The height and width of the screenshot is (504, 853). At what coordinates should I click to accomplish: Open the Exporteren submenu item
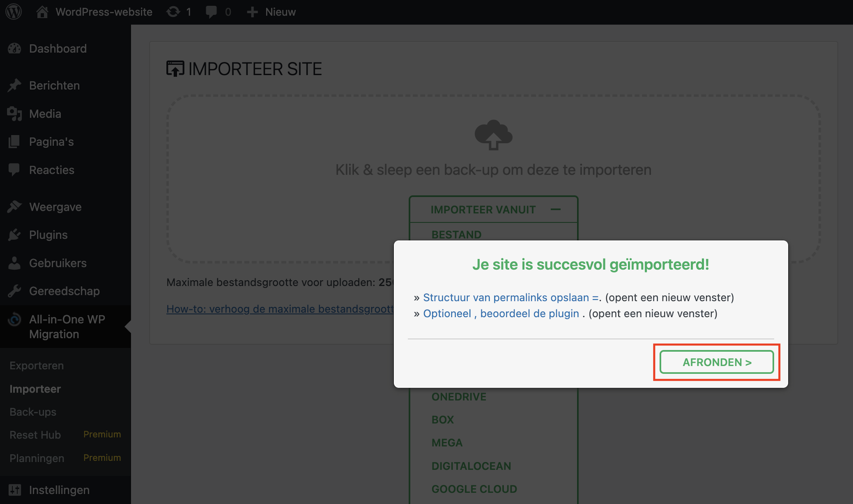click(37, 366)
